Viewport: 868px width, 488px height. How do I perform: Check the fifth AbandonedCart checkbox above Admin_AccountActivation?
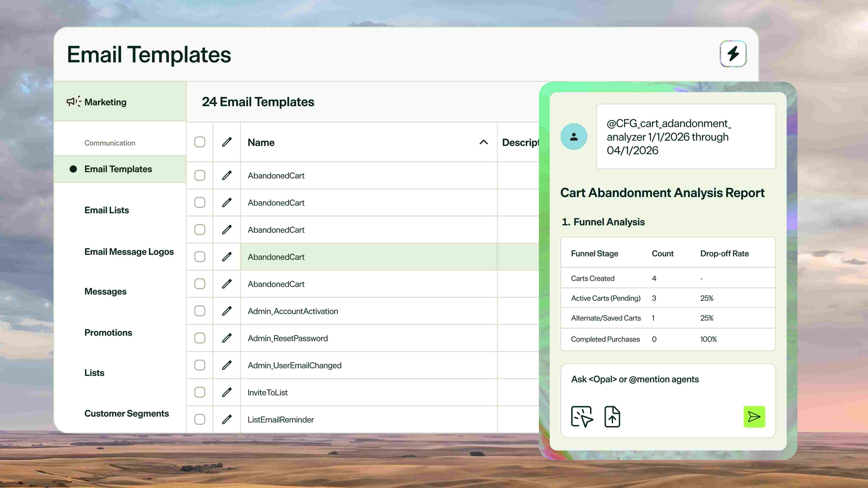point(200,284)
